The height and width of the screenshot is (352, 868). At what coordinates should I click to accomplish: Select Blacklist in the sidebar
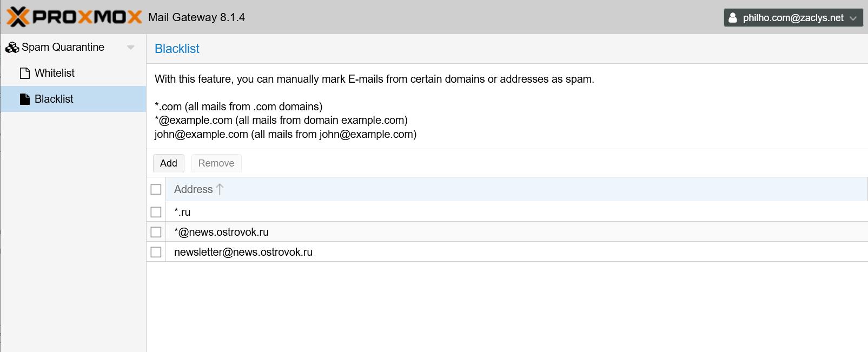click(x=54, y=99)
